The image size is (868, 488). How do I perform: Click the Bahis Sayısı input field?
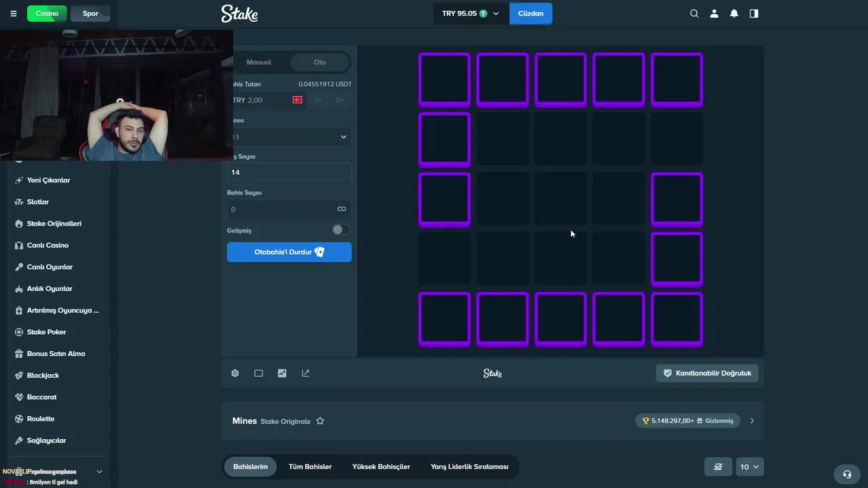pyautogui.click(x=289, y=209)
